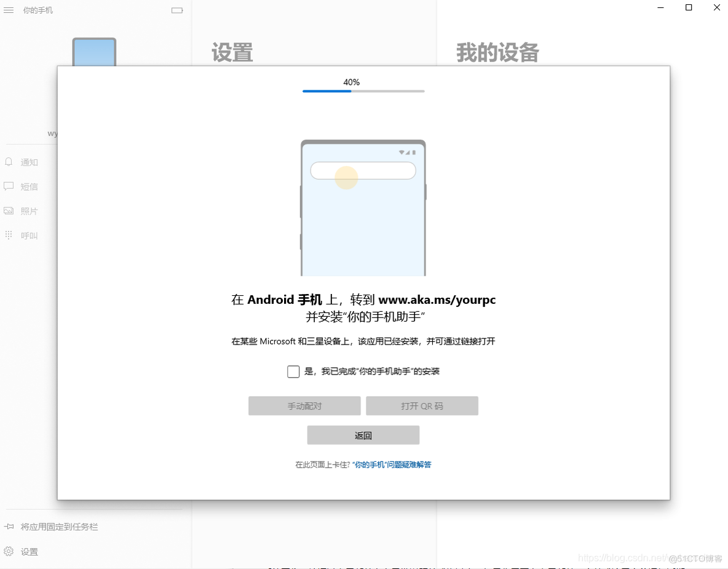The image size is (728, 569).
Task: Open the 照片 sidebar item
Action: pos(30,212)
